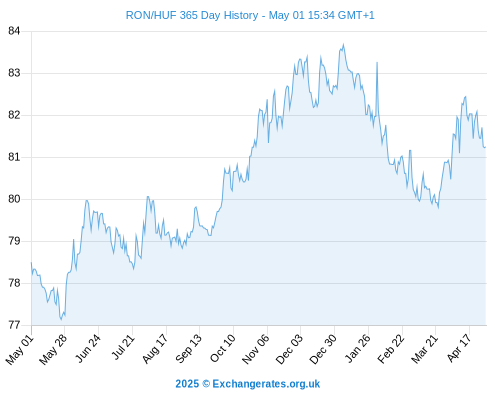The width and height of the screenshot is (495, 400).
Task: Choose the Oct 10 axis label
Action: click(222, 348)
